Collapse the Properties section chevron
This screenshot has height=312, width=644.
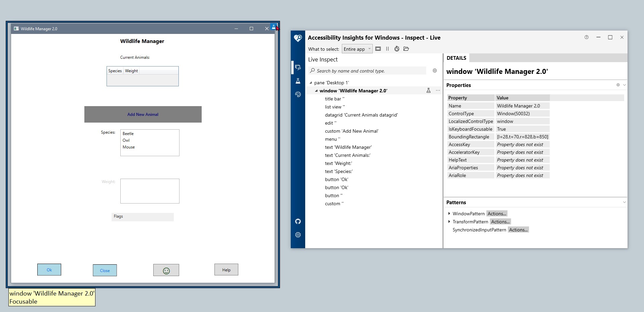(x=624, y=85)
